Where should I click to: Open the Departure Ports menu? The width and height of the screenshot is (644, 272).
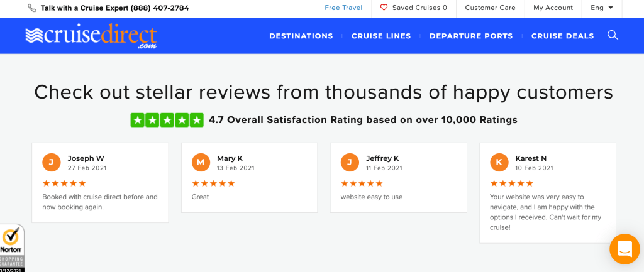[x=471, y=36]
